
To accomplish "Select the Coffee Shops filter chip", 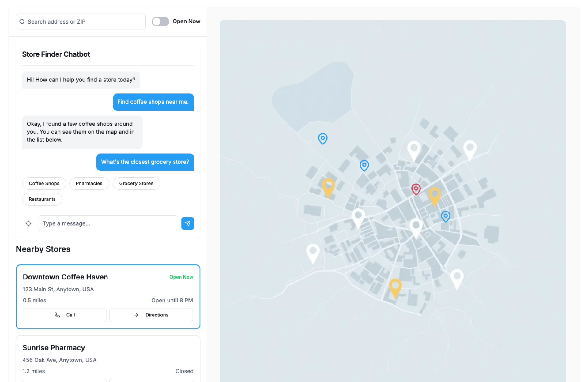I will coord(44,183).
